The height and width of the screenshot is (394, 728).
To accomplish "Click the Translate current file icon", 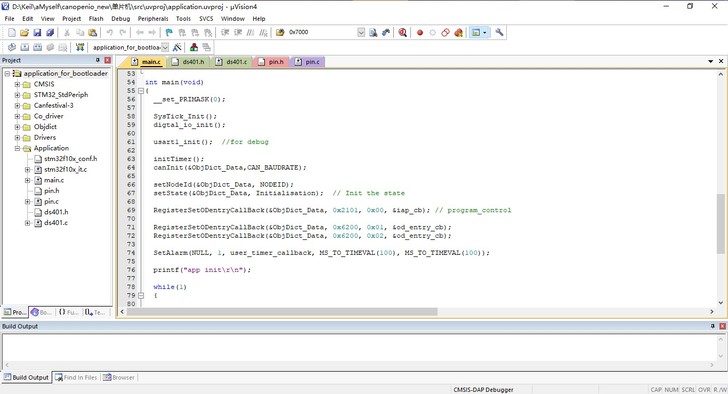I will pos(12,47).
